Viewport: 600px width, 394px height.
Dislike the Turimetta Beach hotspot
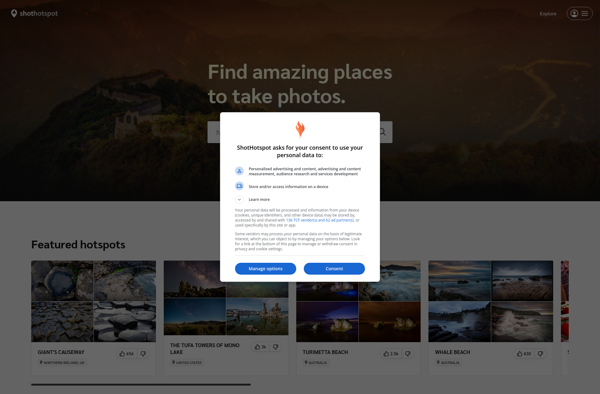coord(408,353)
